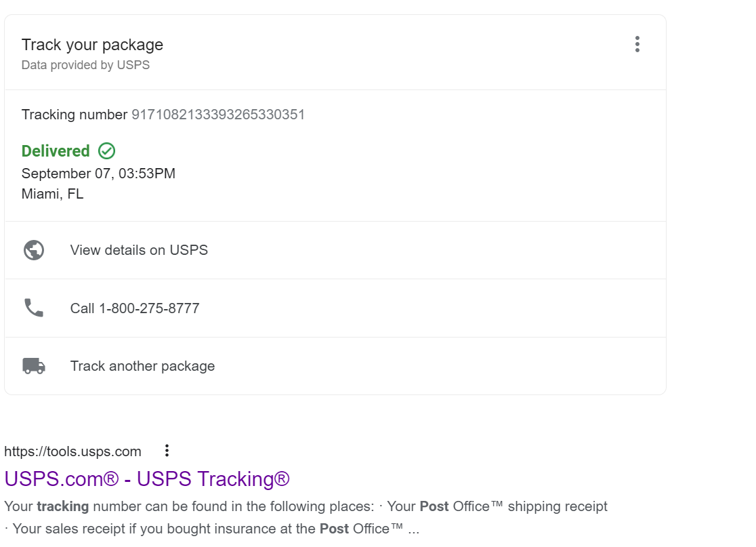Open the package card's three-dot options menu
This screenshot has height=547, width=756.
pos(637,45)
